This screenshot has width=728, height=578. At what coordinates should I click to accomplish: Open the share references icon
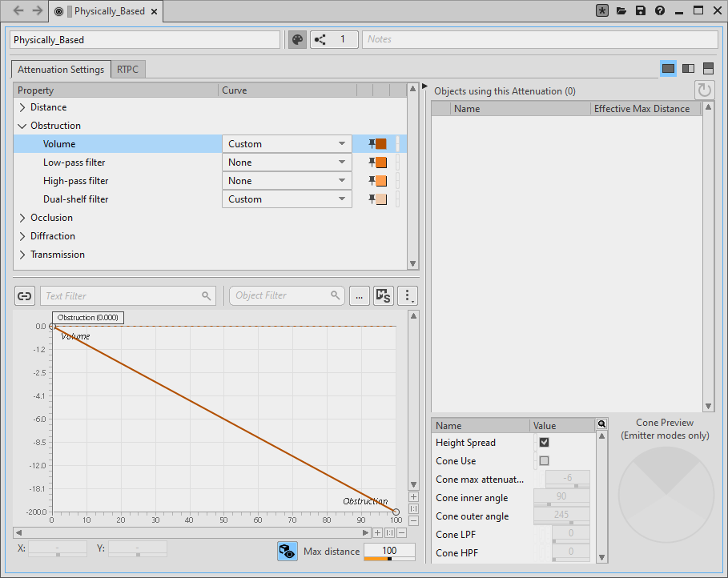pyautogui.click(x=320, y=39)
